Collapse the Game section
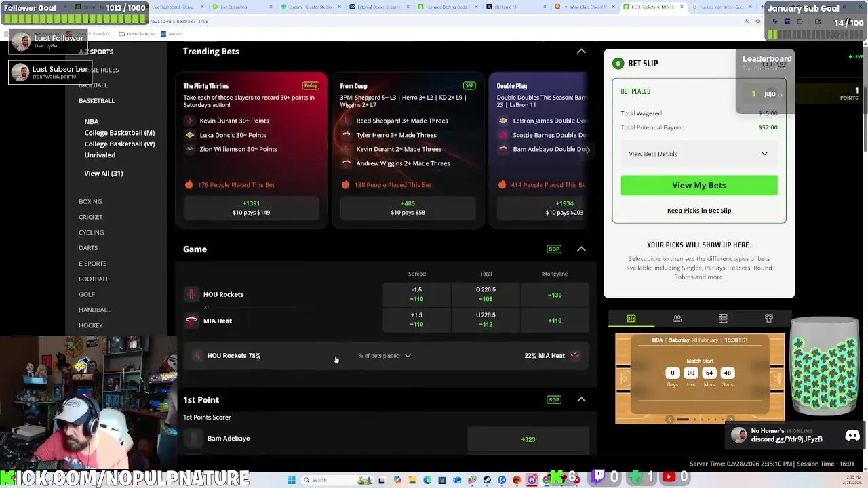The height and width of the screenshot is (488, 868). pyautogui.click(x=581, y=249)
